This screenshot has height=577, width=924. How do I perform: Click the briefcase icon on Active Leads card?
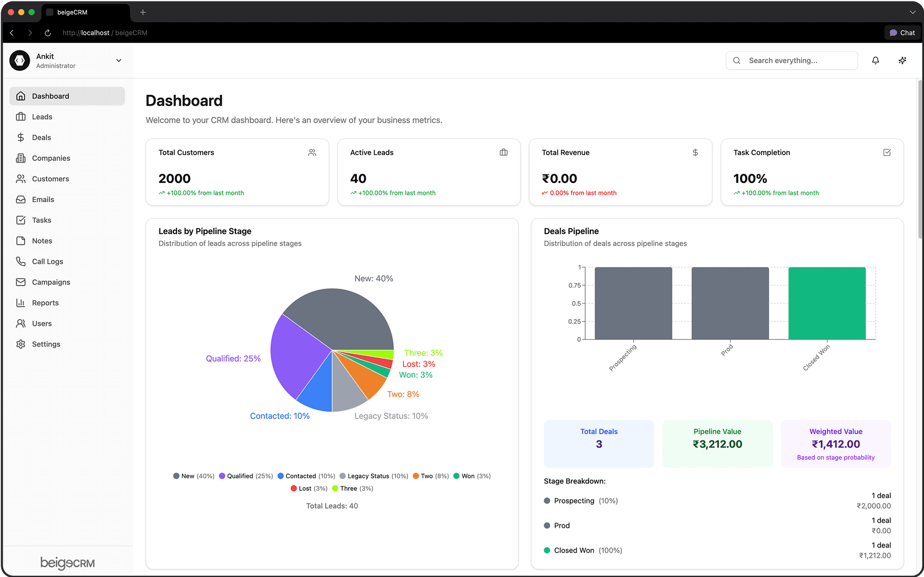[504, 153]
